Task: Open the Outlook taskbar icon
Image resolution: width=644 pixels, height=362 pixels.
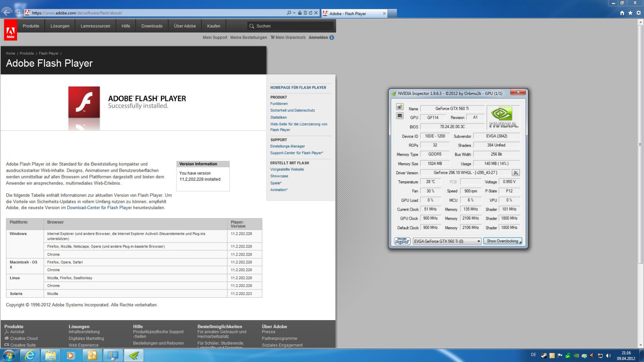Action: coord(92,355)
